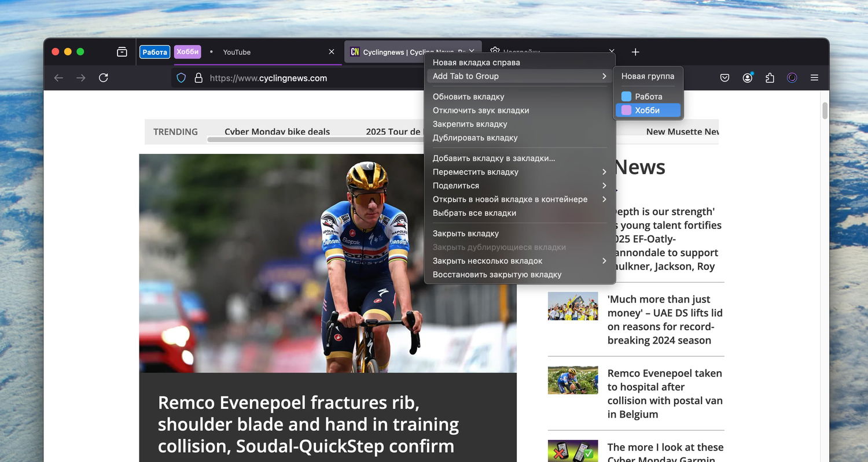This screenshot has height=462, width=868.
Task: Open the Extensions puzzle icon
Action: (770, 77)
